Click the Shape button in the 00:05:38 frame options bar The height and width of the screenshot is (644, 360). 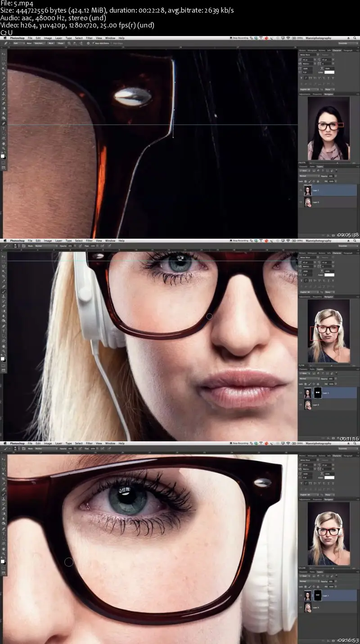tap(60, 43)
